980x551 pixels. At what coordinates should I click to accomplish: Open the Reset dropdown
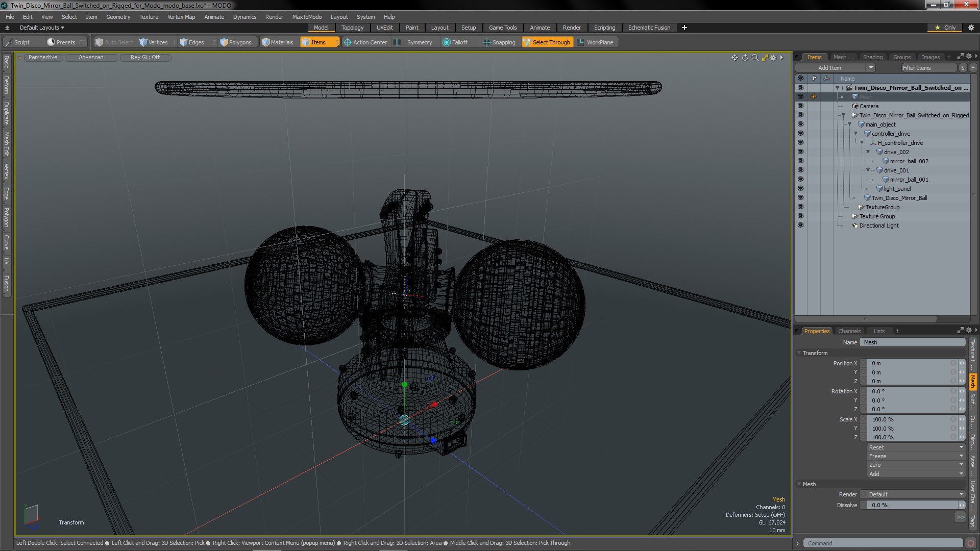[x=916, y=447]
